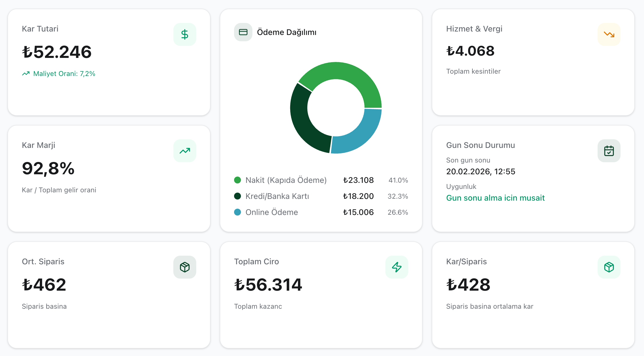
Task: Click the orange downward trend icon
Action: pyautogui.click(x=609, y=34)
